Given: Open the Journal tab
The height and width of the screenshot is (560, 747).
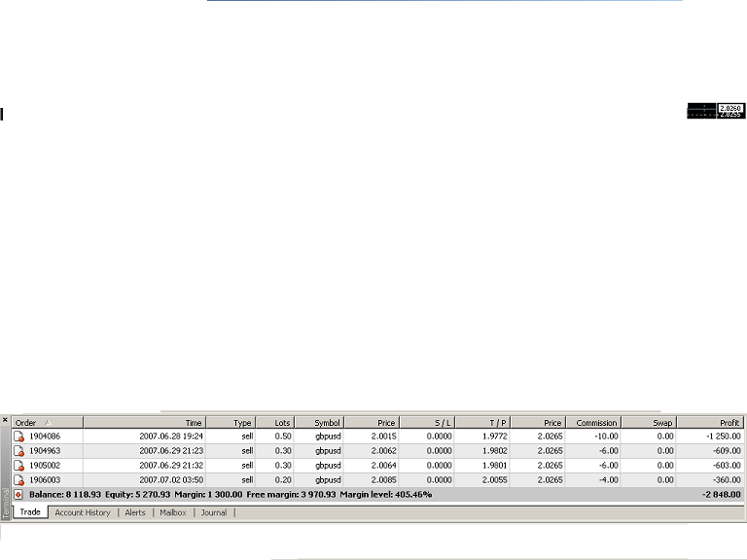Looking at the screenshot, I should tap(213, 513).
